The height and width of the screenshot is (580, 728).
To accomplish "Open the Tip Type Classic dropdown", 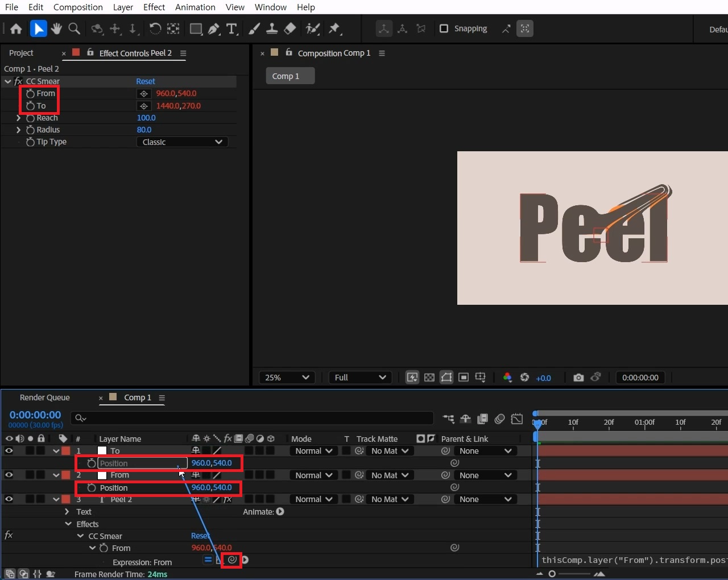I will [182, 142].
